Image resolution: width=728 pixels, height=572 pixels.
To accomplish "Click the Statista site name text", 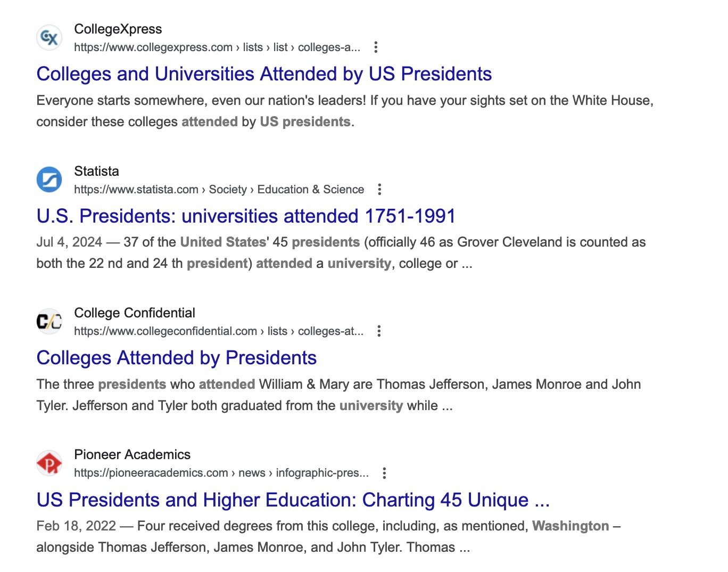I will pos(96,171).
